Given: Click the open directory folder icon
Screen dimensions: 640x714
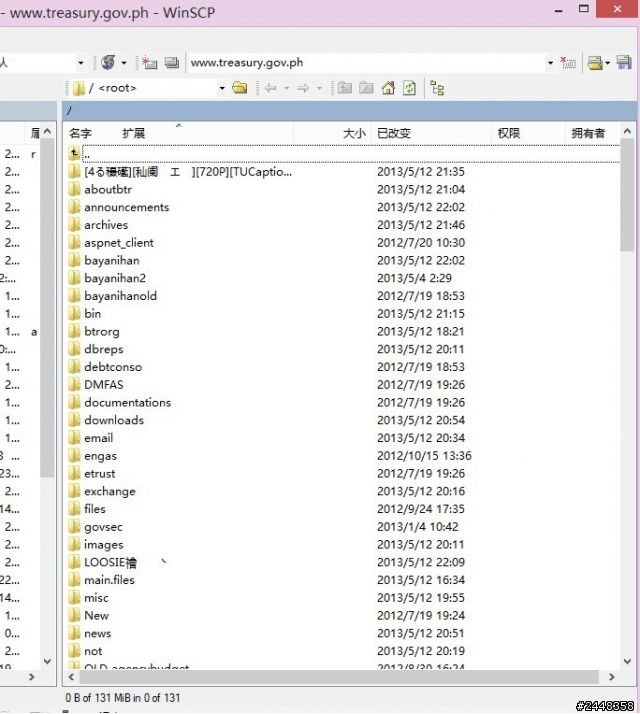Looking at the screenshot, I should (x=240, y=87).
